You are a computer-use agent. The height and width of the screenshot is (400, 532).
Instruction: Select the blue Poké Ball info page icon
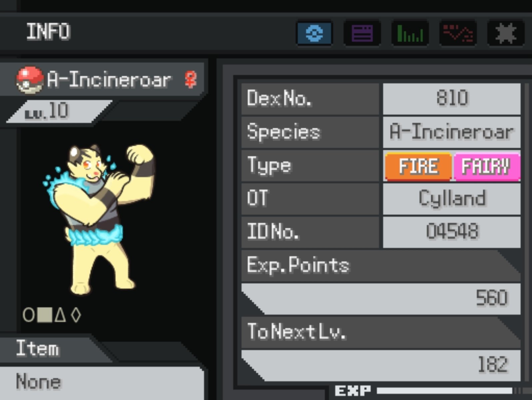314,33
